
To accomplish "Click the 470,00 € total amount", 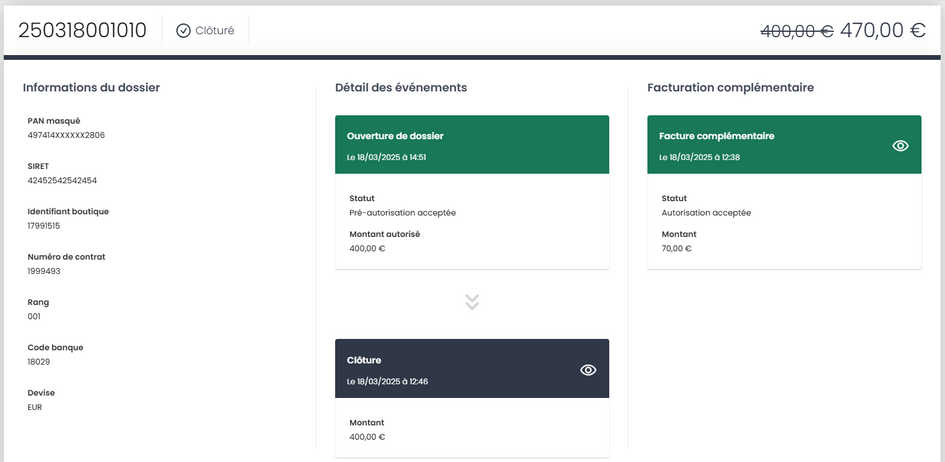I will point(882,30).
